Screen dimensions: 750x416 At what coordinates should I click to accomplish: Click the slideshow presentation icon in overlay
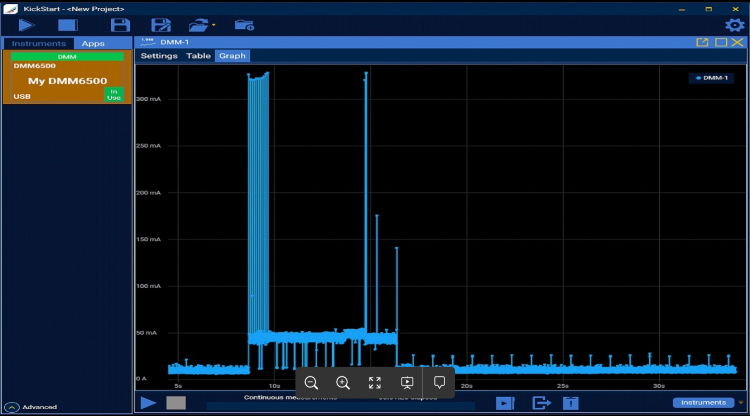coord(407,382)
